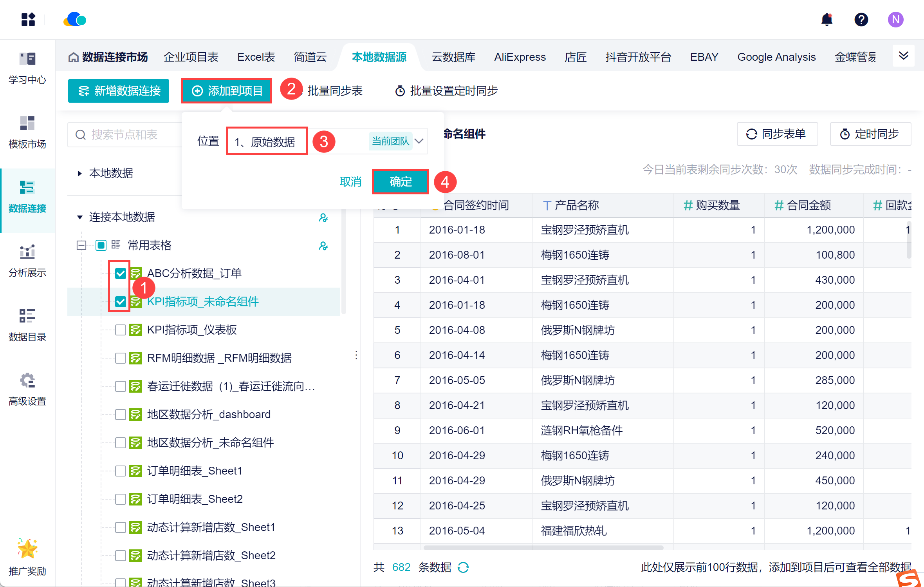
Task: Check 订单明细表_Sheet1 checkbox
Action: 120,471
